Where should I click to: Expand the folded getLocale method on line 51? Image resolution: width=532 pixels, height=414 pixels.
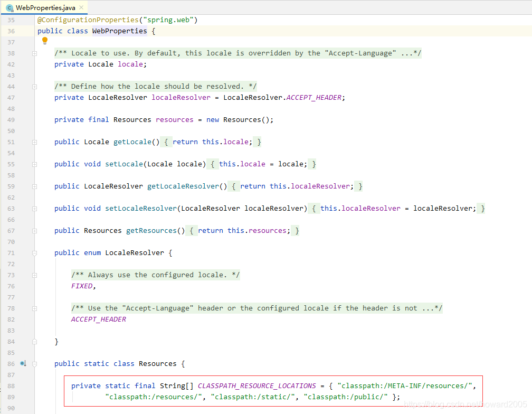(35, 142)
